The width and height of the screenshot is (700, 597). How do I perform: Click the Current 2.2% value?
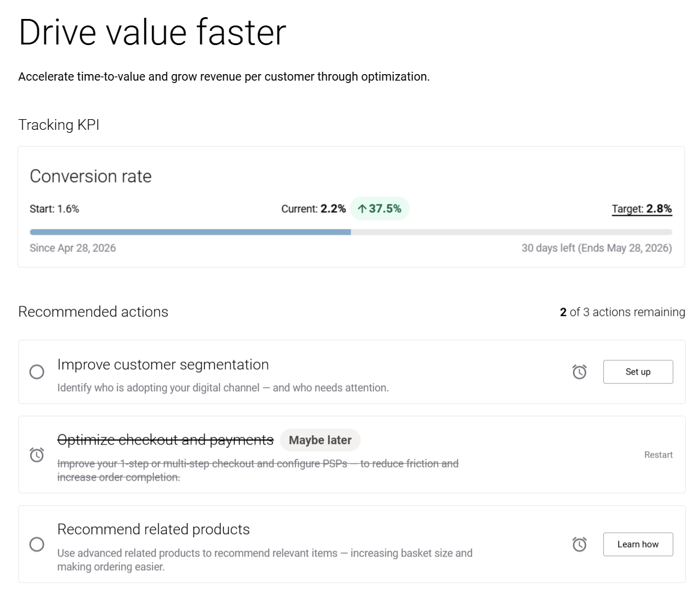313,209
